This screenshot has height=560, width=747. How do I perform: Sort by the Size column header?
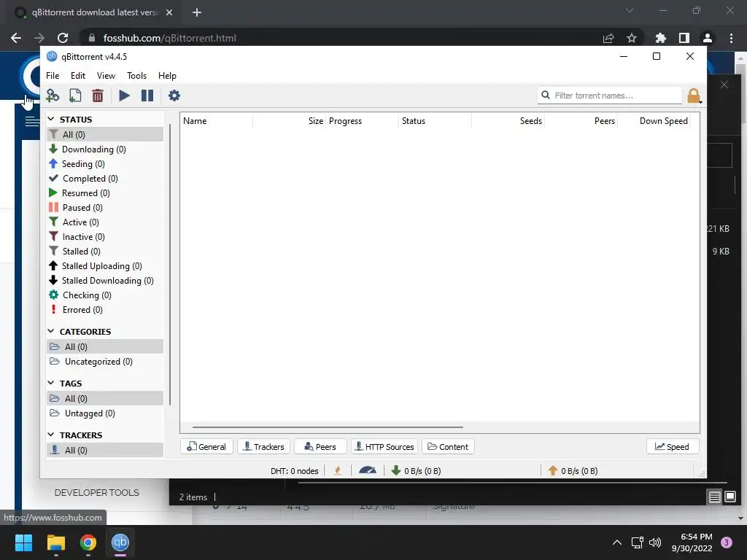289,121
